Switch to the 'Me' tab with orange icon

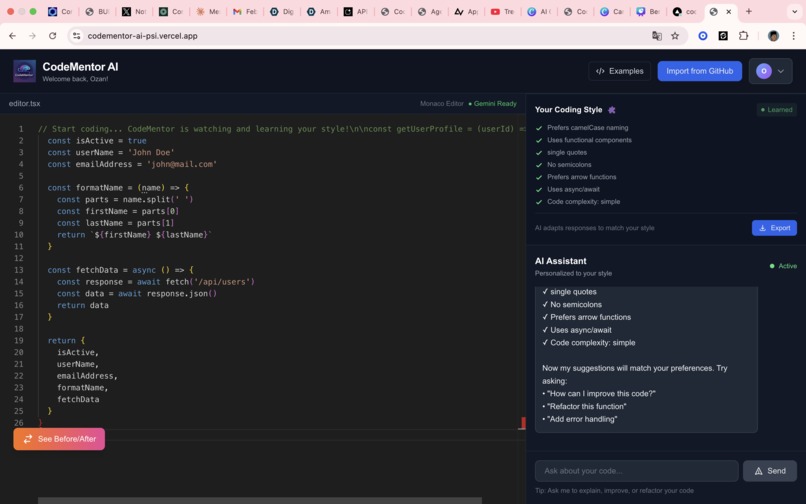[x=207, y=11]
